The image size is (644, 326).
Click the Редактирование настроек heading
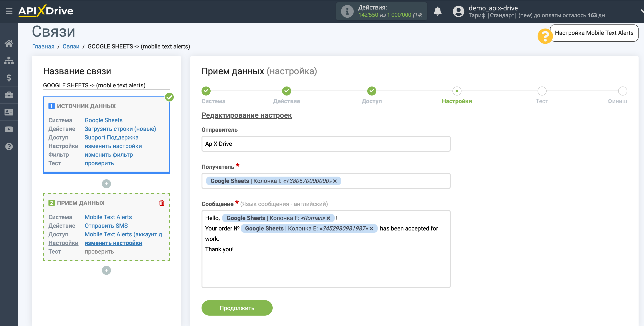pos(247,115)
